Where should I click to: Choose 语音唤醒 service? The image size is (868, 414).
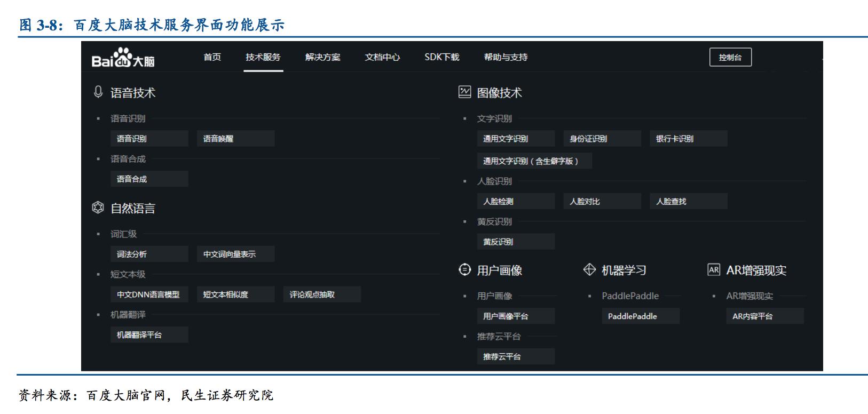tap(236, 139)
